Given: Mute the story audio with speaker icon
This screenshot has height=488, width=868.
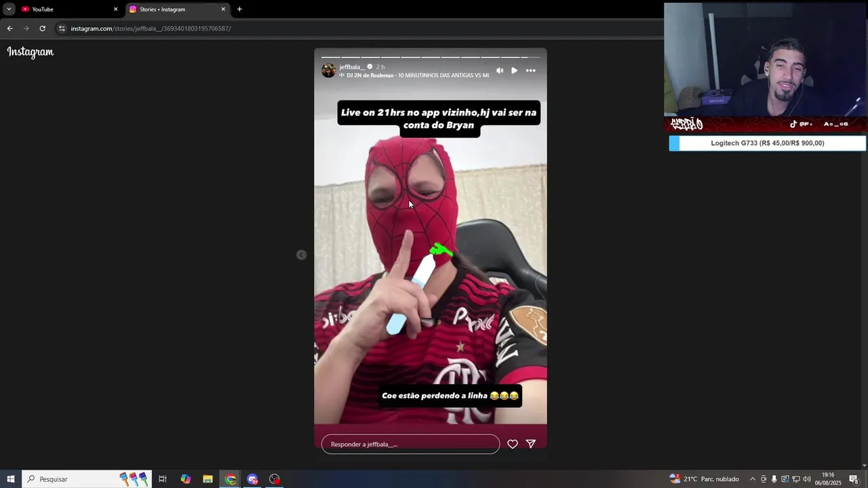Looking at the screenshot, I should point(500,70).
